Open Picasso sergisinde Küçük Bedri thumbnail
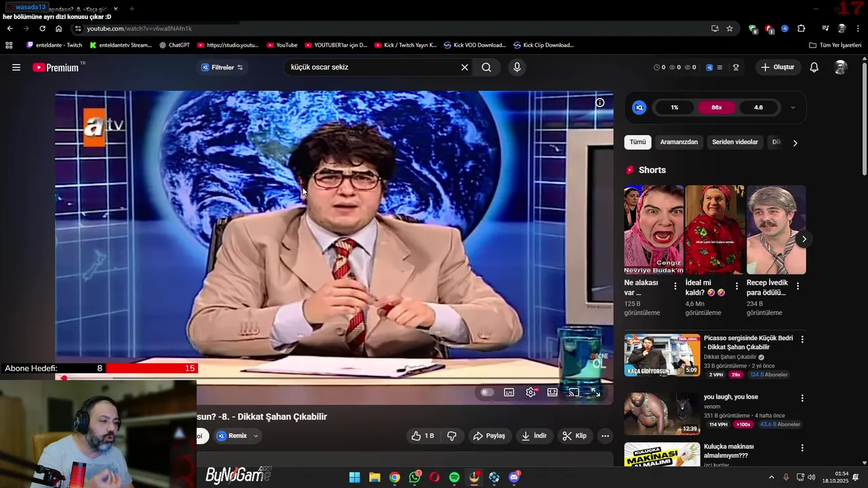Image resolution: width=868 pixels, height=488 pixels. tap(662, 354)
